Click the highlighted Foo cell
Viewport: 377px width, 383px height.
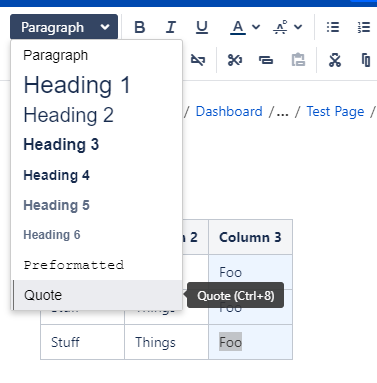click(250, 342)
